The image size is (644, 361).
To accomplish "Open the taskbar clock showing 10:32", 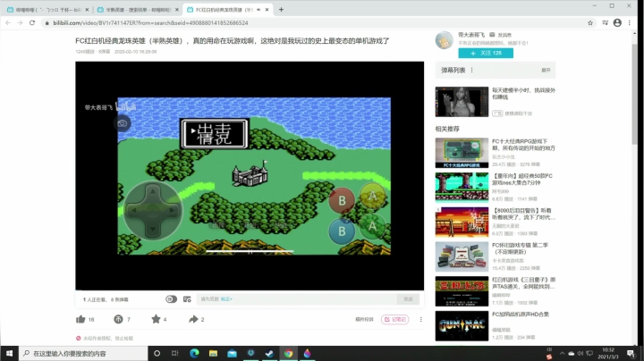I will pos(608,353).
